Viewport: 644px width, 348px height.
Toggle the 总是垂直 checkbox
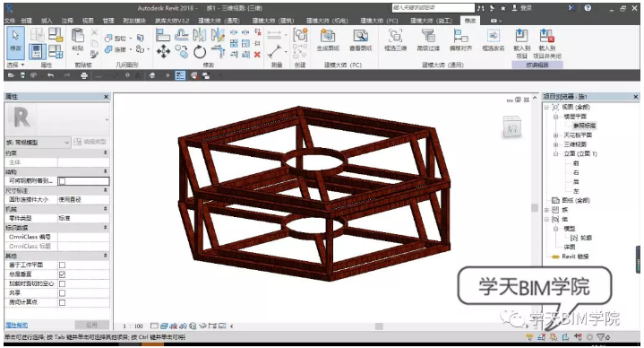pyautogui.click(x=62, y=274)
